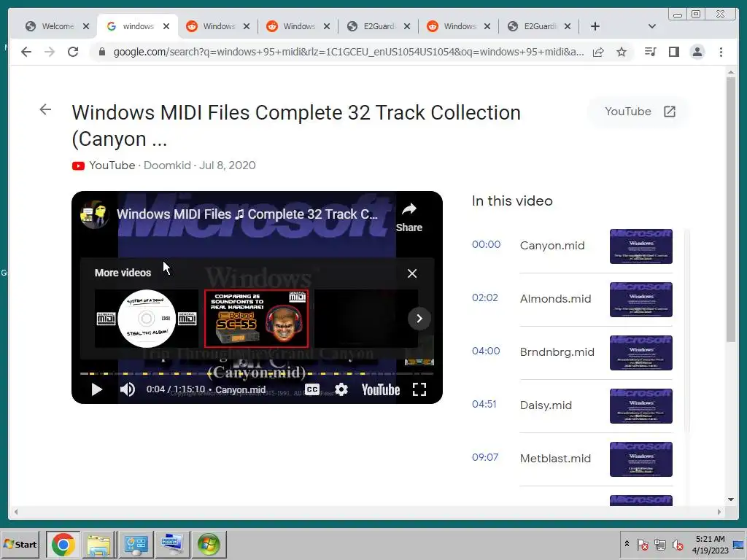Go back with the browser back arrow
Image resolution: width=747 pixels, height=560 pixels.
26,52
